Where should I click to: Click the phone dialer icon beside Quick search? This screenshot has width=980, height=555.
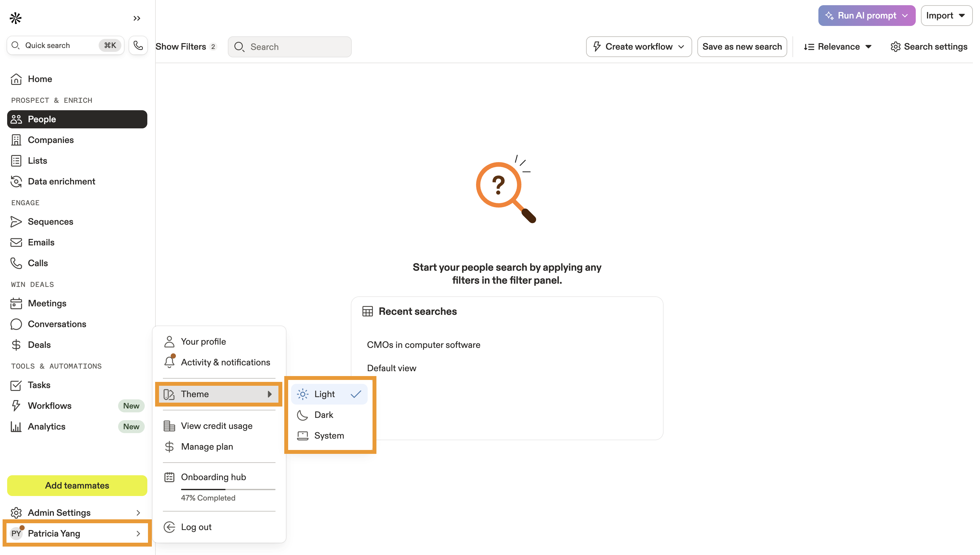coord(138,45)
